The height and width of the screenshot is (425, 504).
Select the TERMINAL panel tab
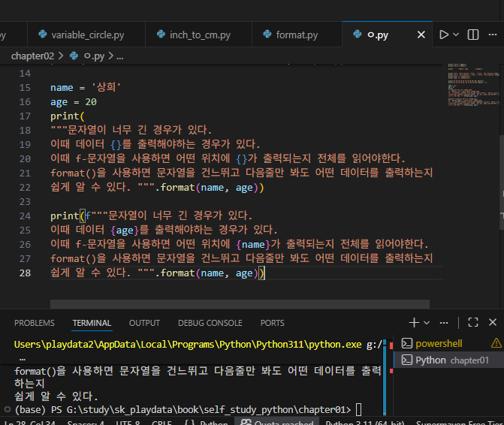coord(92,323)
